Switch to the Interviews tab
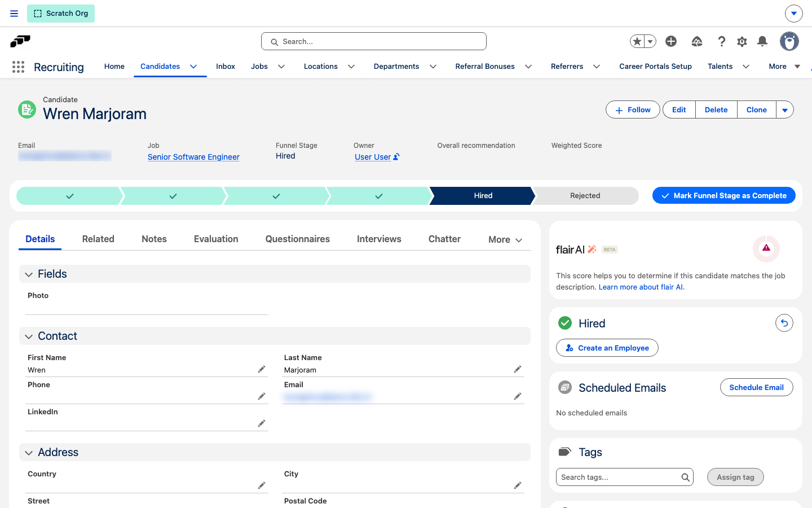 click(379, 239)
